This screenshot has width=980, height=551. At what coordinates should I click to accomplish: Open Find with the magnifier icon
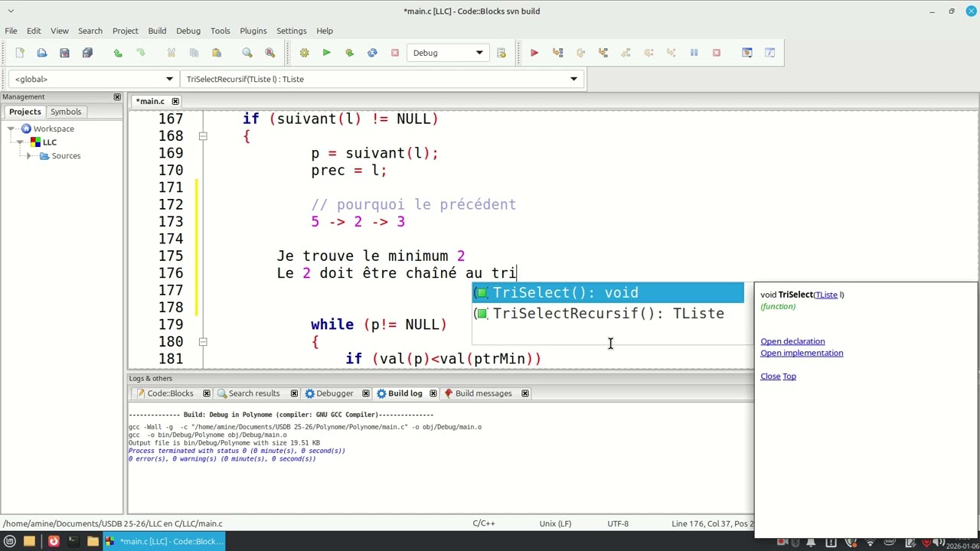[x=247, y=53]
